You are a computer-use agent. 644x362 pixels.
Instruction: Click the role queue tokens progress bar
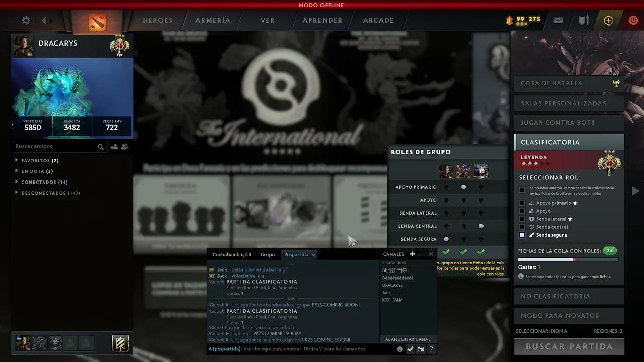coord(568,260)
